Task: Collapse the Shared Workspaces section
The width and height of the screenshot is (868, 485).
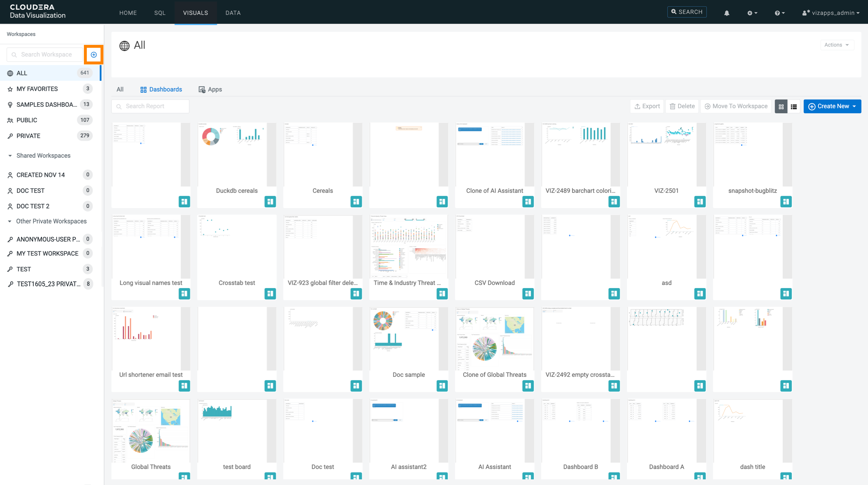Action: pyautogui.click(x=10, y=156)
